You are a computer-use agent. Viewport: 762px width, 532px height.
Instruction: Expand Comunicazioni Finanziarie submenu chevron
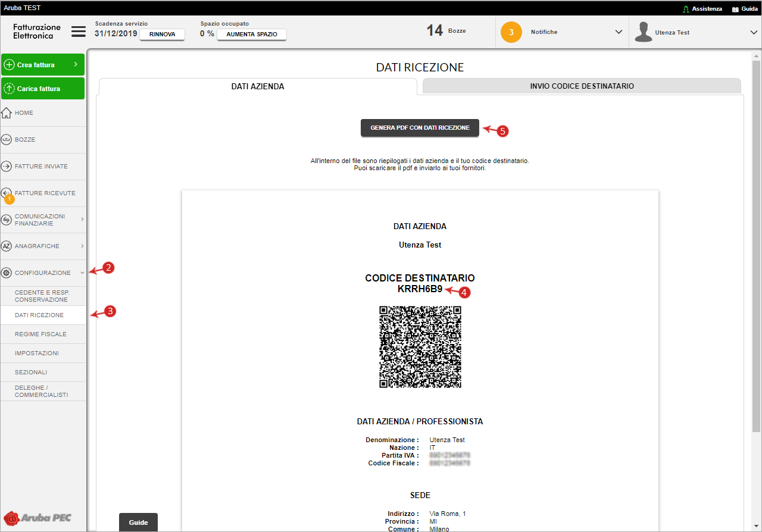pos(82,220)
